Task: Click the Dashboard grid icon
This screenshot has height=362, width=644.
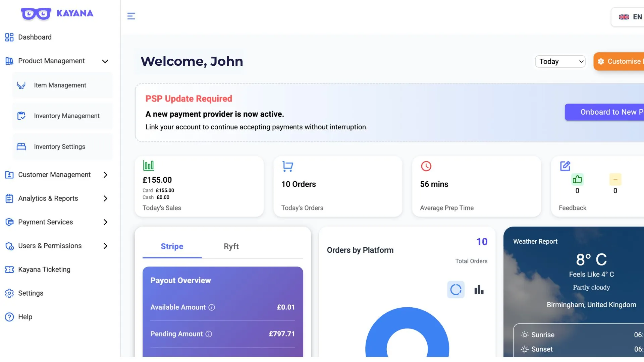Action: [x=9, y=37]
